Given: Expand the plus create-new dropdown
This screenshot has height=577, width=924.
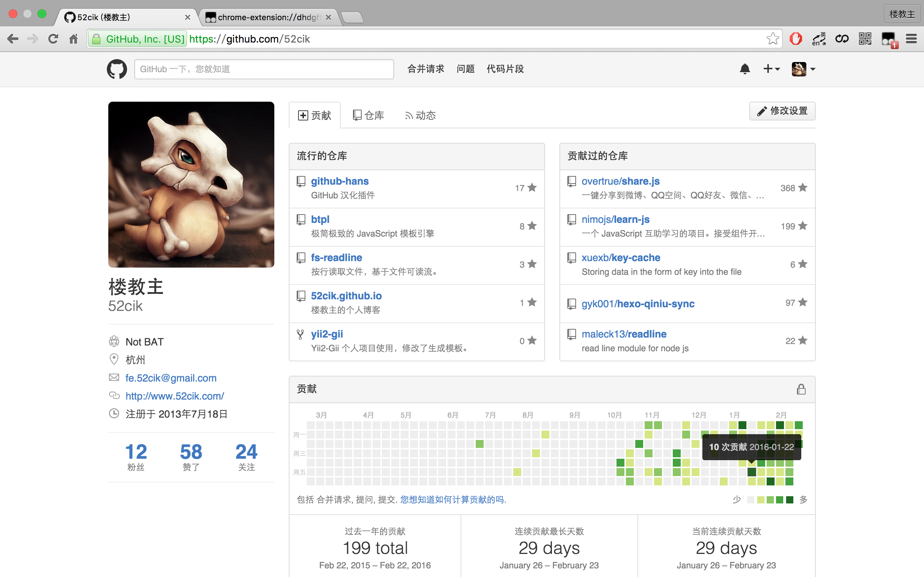Looking at the screenshot, I should tap(771, 69).
